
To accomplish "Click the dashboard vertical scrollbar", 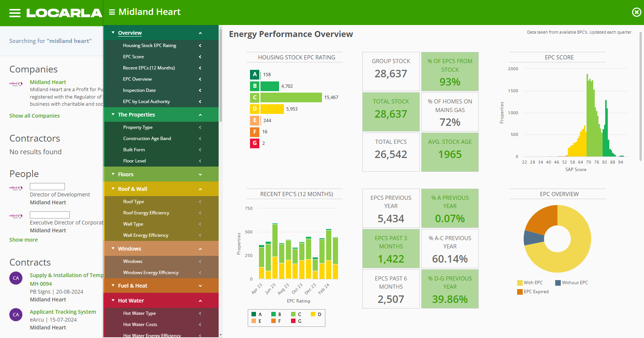I will (x=641, y=96).
